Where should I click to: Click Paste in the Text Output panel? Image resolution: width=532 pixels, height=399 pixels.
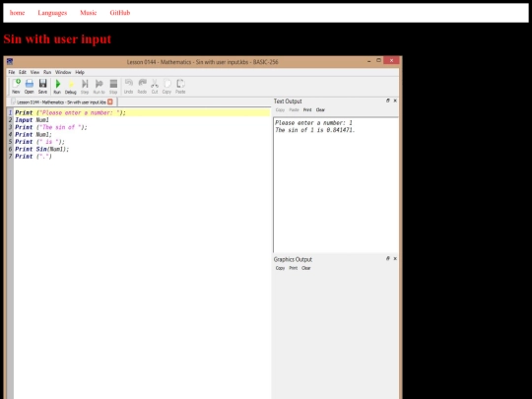tap(294, 110)
